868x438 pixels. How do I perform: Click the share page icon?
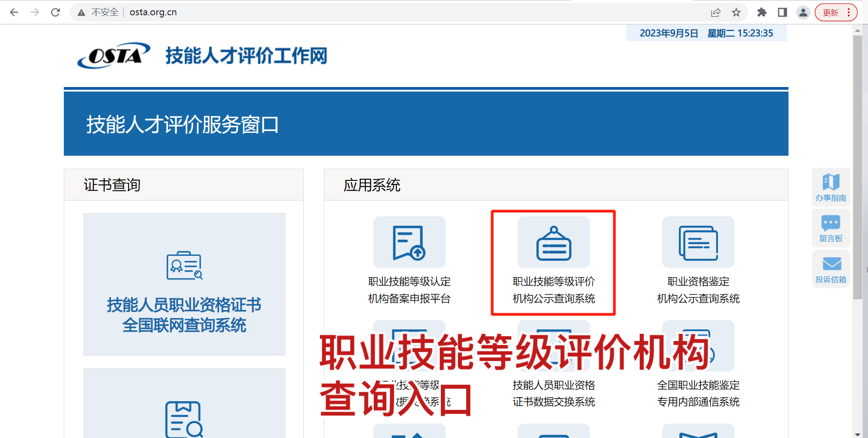716,13
